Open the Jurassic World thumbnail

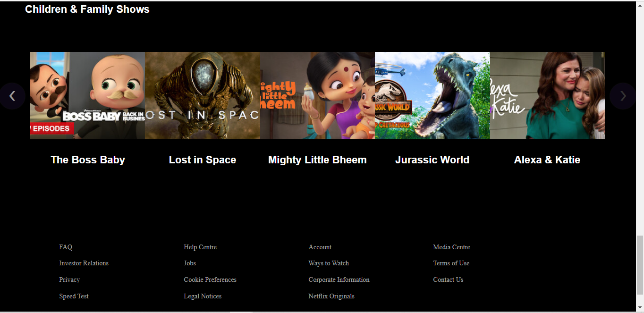pyautogui.click(x=432, y=95)
